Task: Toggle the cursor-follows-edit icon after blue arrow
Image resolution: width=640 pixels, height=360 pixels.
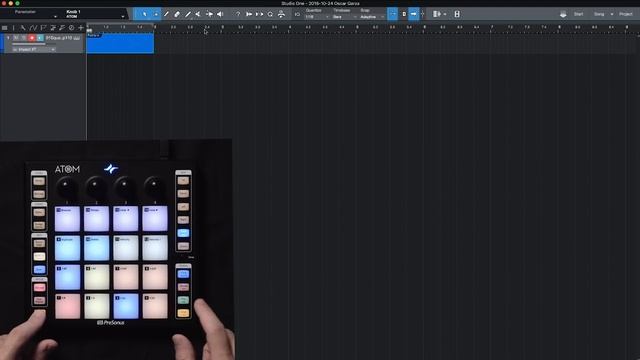Action: 423,14
